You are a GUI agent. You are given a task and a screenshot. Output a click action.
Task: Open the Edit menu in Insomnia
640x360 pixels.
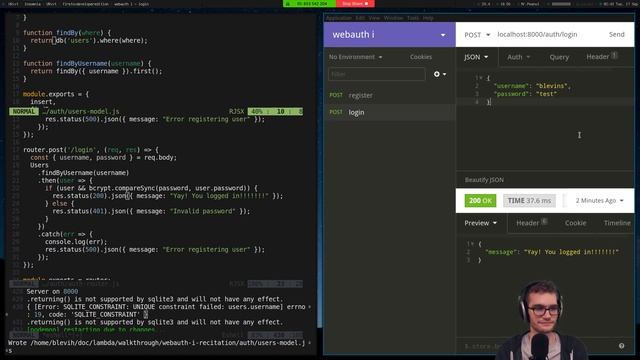click(360, 18)
